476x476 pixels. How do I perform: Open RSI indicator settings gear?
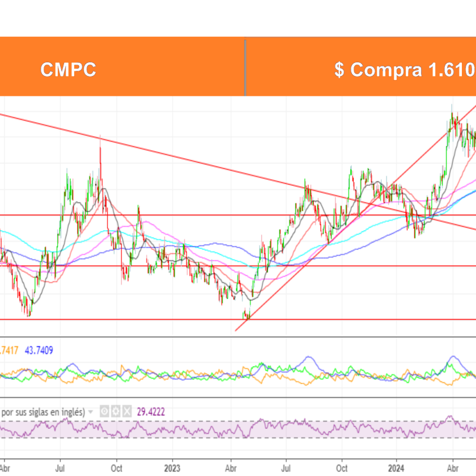(116, 412)
